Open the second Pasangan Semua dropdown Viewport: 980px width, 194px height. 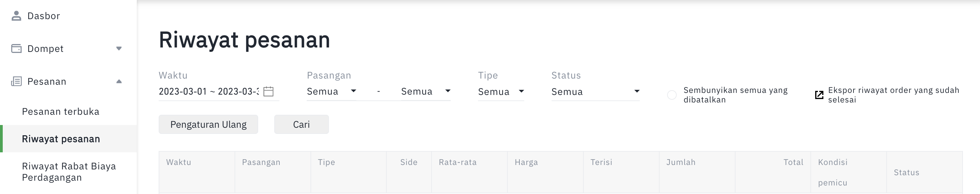click(426, 92)
